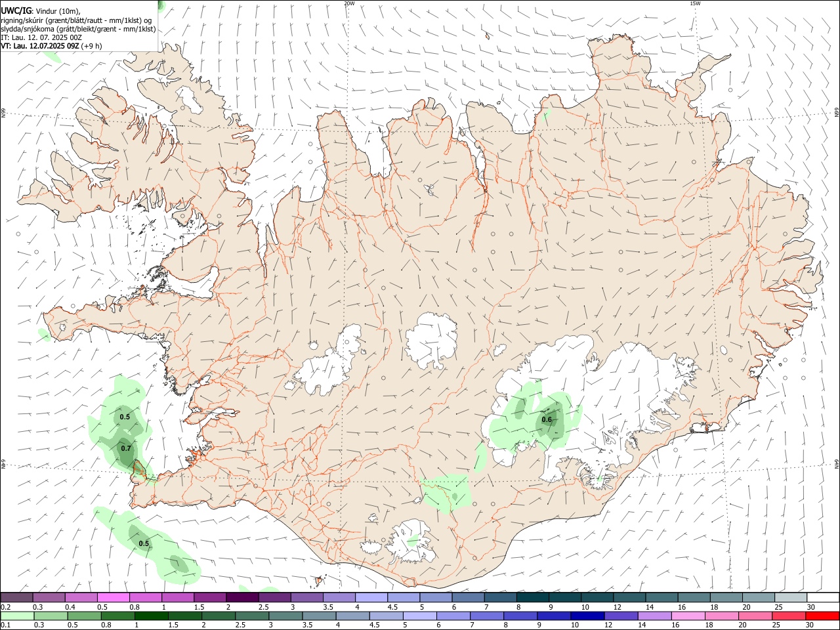Click the lightest green 0.1 swatch in the bottom legend
The height and width of the screenshot is (630, 840).
(18, 616)
